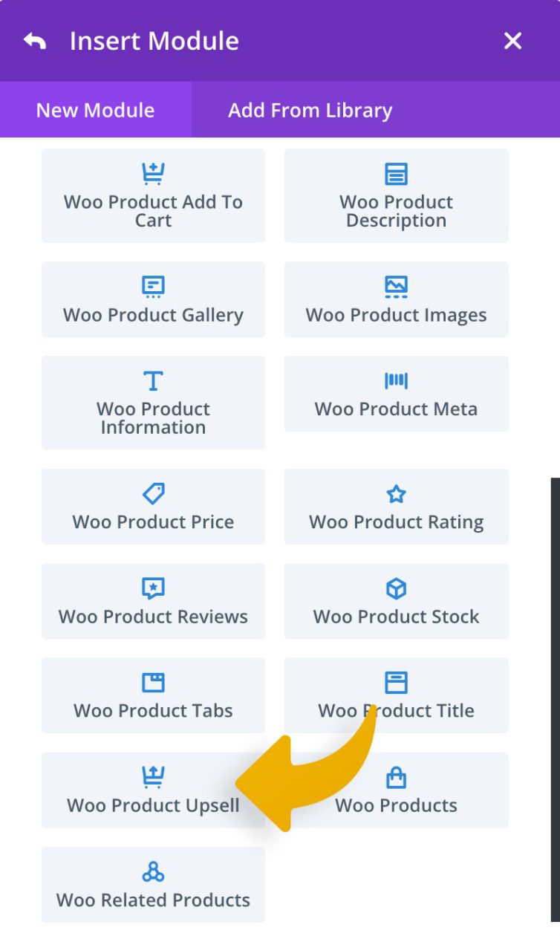
Task: Click the Woo Product Description icon
Action: tap(396, 173)
